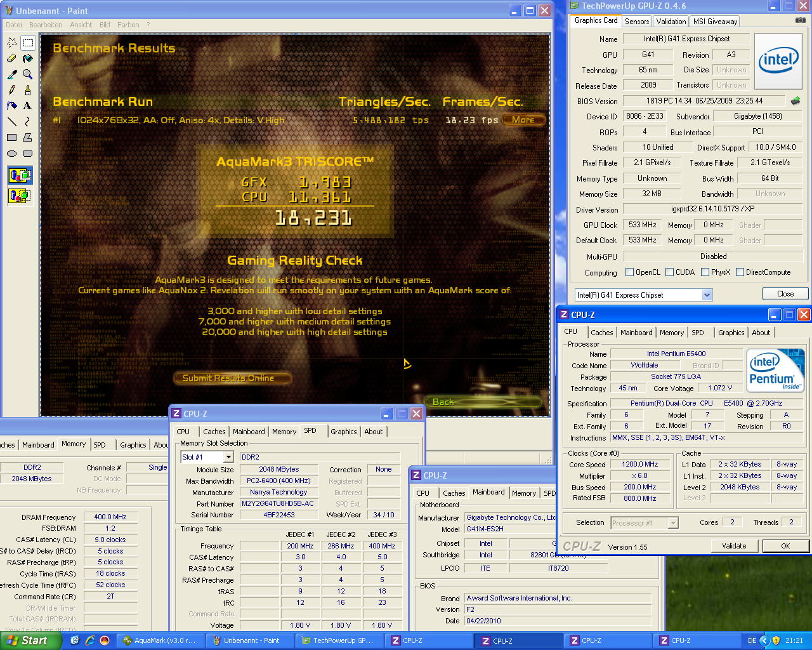Click the clock showing 21:21
The width and height of the screenshot is (812, 650).
(x=794, y=640)
